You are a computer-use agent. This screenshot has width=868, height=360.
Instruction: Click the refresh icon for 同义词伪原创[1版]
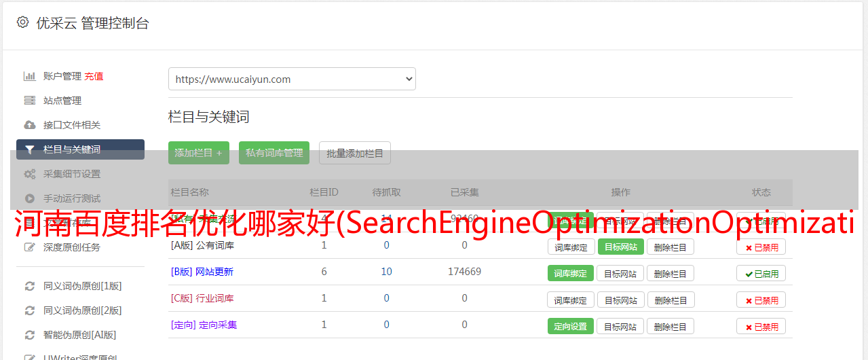(29, 286)
